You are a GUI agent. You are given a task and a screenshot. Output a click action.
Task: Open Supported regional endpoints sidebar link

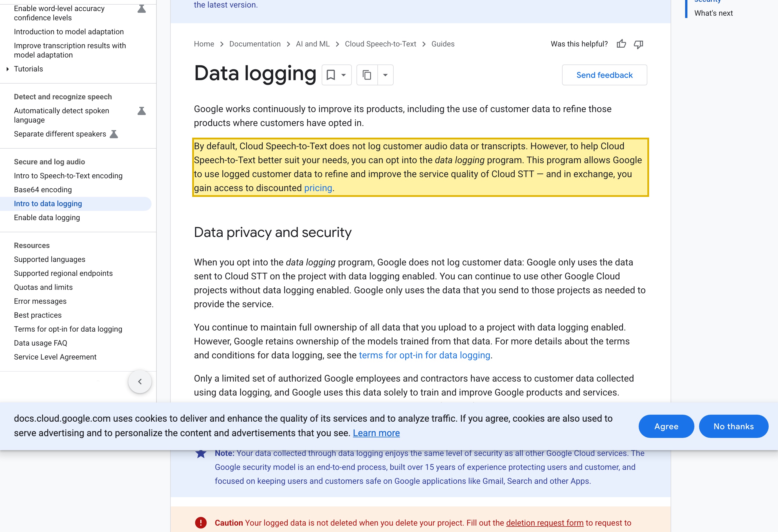point(63,274)
